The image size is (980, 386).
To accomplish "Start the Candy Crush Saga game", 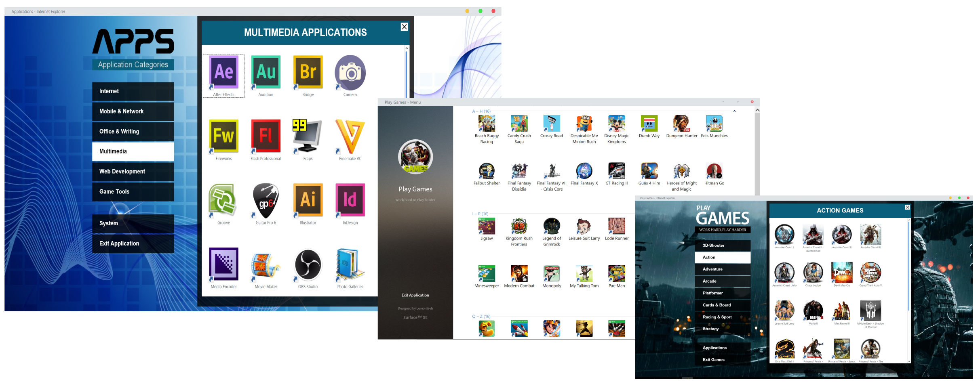I will [x=519, y=124].
